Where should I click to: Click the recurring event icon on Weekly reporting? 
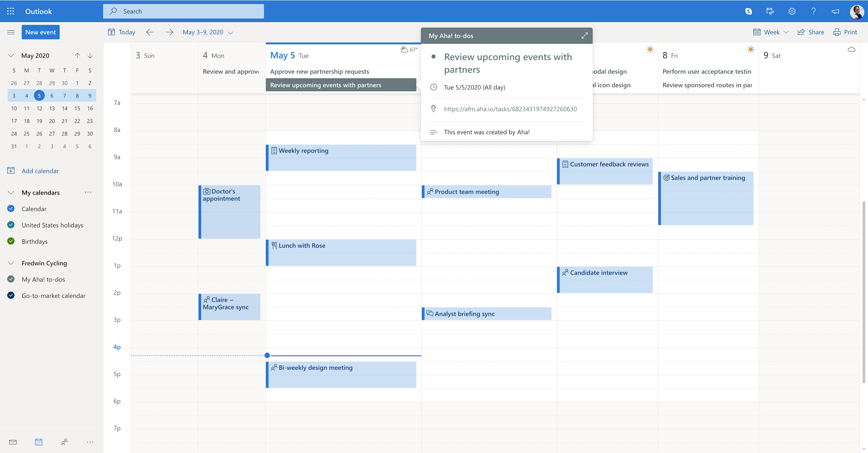click(274, 150)
